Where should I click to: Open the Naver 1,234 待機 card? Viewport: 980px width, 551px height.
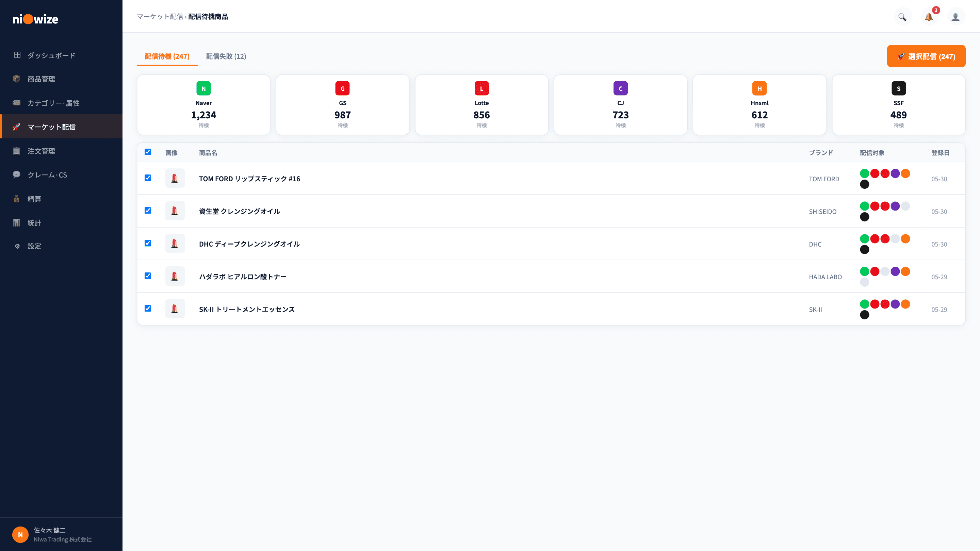pyautogui.click(x=203, y=105)
